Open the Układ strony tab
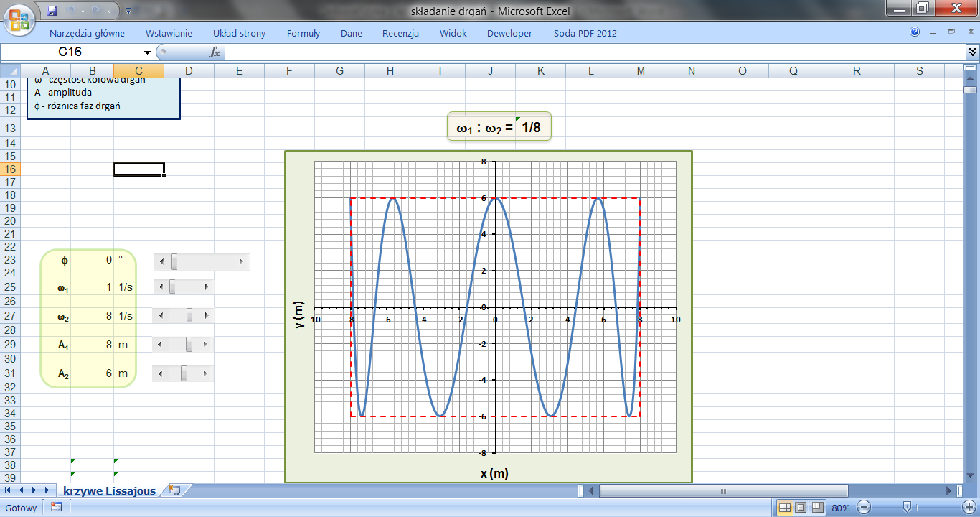The image size is (980, 517). (239, 33)
